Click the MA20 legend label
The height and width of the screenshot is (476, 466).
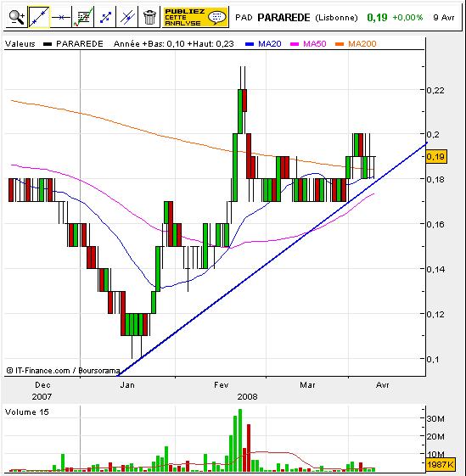click(269, 44)
